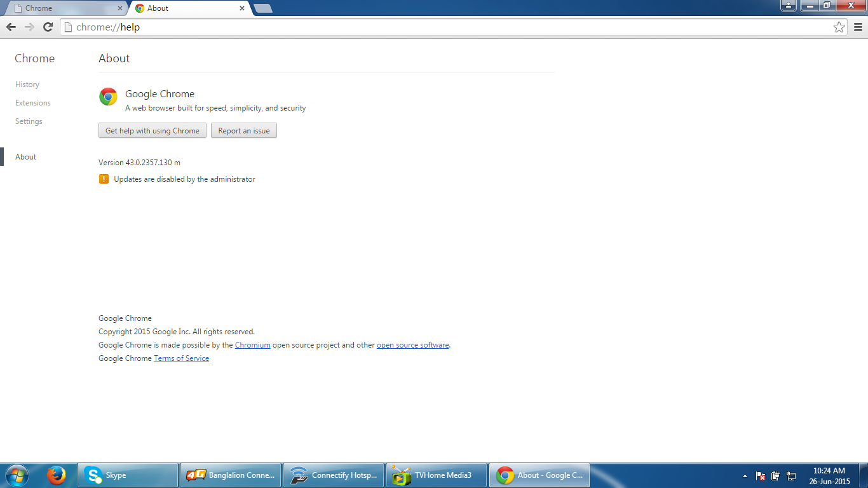This screenshot has width=868, height=488.
Task: Open History in the sidebar
Action: point(27,85)
